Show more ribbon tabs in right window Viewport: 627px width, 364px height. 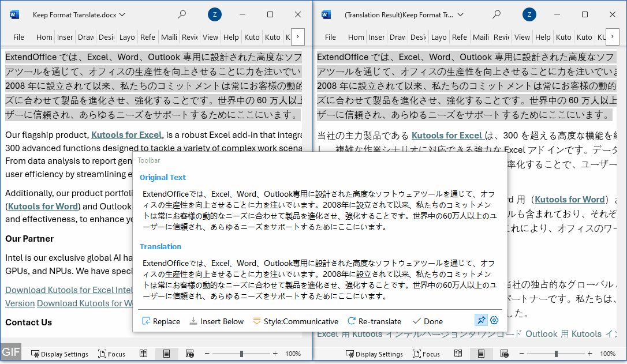612,37
